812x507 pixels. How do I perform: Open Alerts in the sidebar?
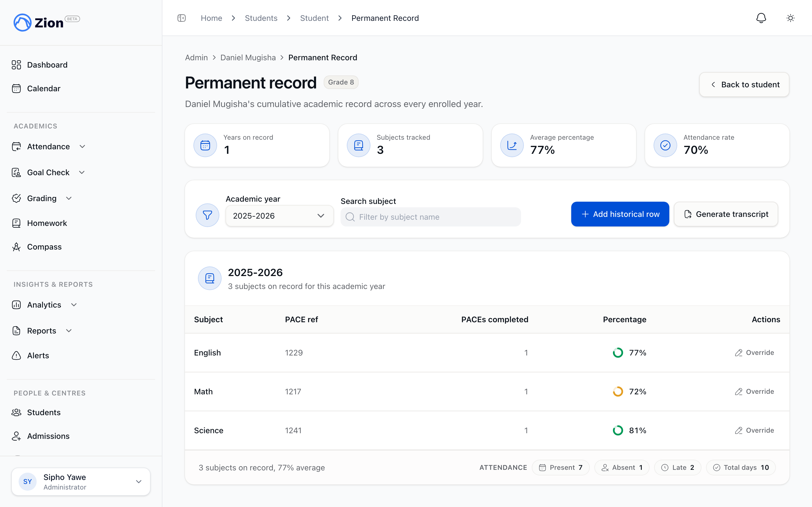coord(38,355)
